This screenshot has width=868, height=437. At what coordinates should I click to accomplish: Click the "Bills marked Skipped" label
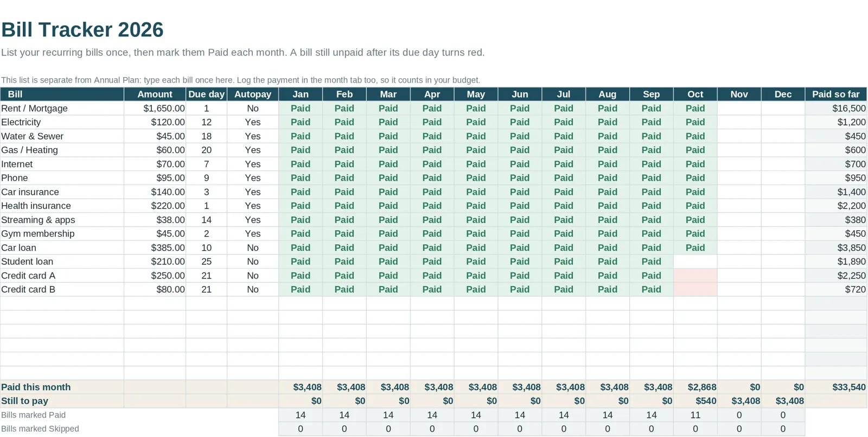[x=40, y=429]
